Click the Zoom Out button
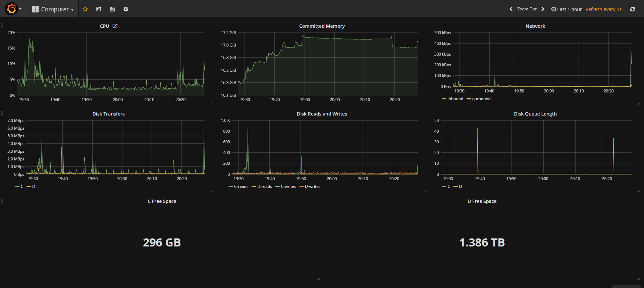The image size is (644, 288). 527,9
